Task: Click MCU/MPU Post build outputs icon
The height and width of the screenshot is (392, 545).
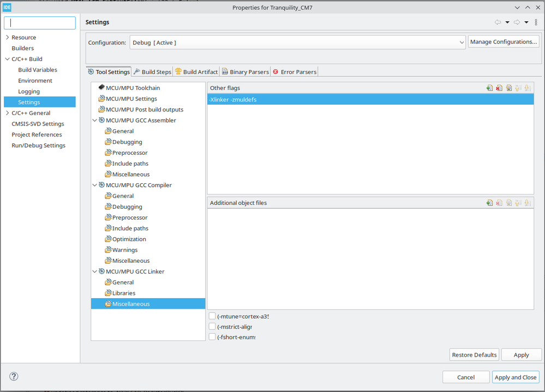Action: click(101, 110)
